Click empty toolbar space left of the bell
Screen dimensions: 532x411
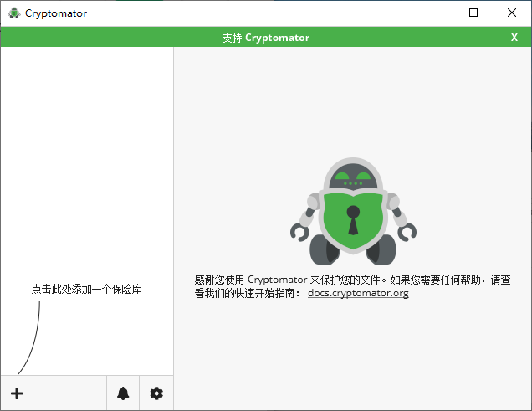(x=69, y=393)
